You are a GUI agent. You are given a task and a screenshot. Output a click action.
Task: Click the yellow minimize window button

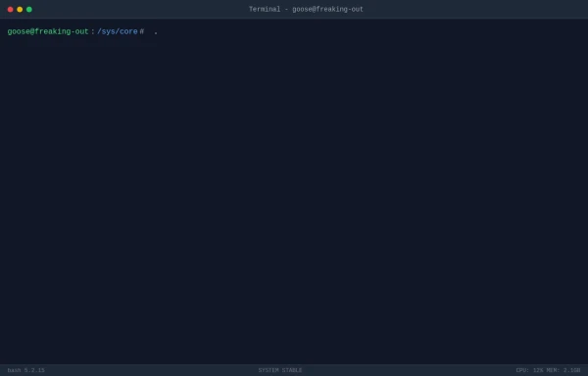(x=20, y=10)
